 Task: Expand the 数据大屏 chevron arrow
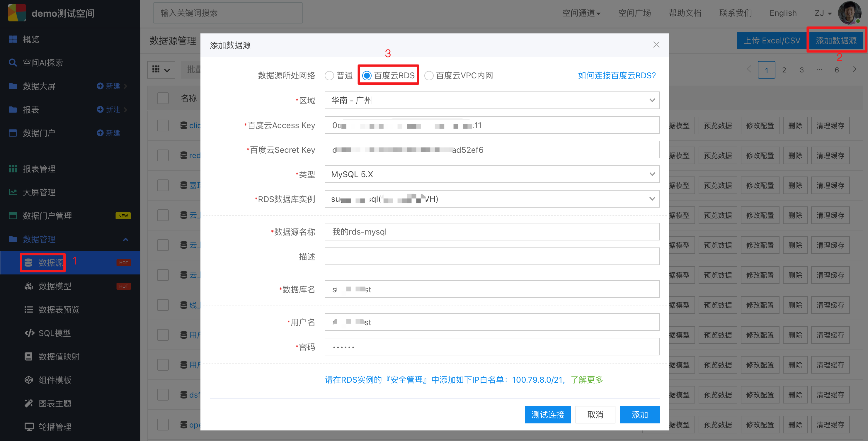[126, 86]
